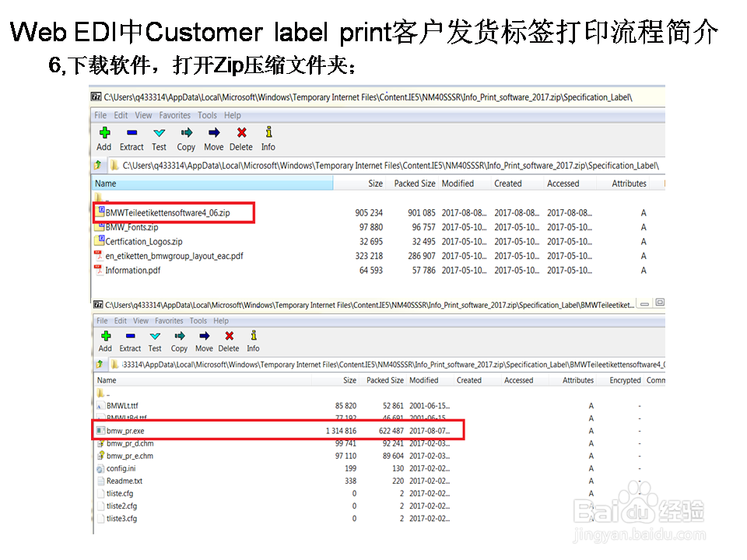Click Add icon in upper 7-Zip window

coord(104,132)
